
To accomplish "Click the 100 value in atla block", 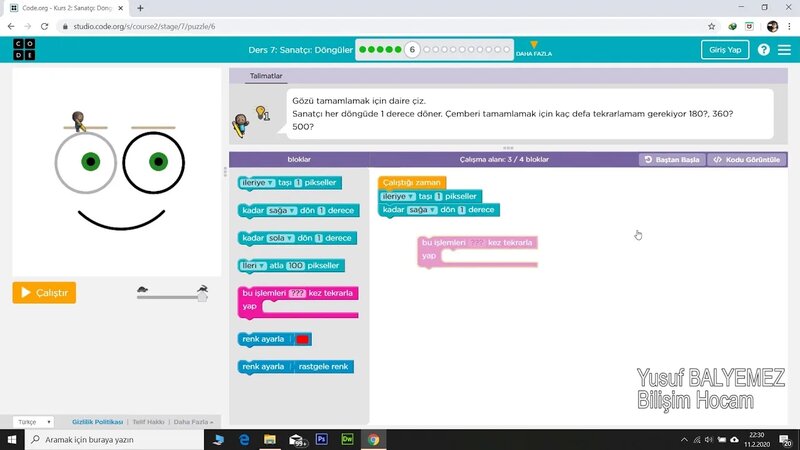I will (x=295, y=265).
